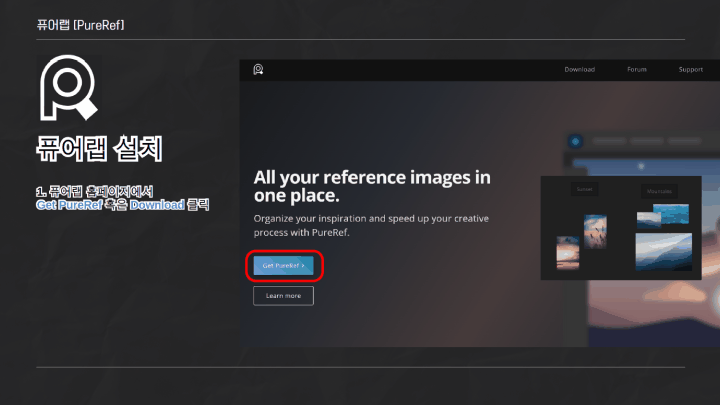Viewport: 720px width, 405px height.
Task: Click the large PureRef logo on slide
Action: 68,88
